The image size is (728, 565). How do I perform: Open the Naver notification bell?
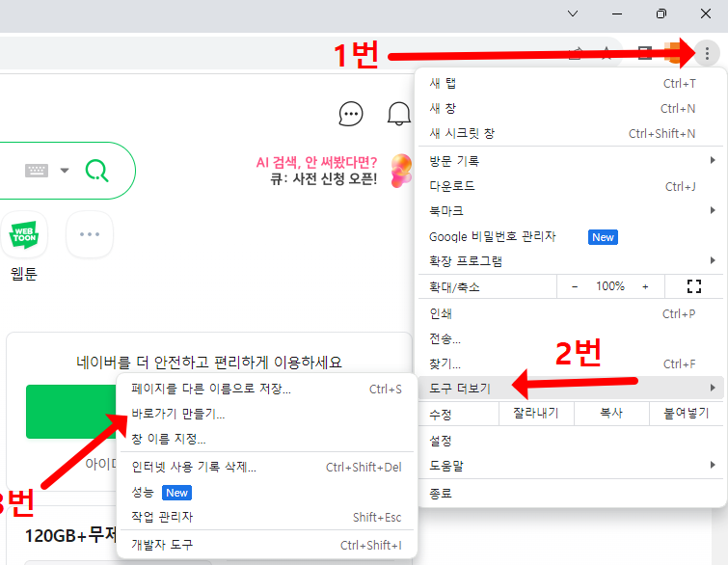pyautogui.click(x=399, y=113)
